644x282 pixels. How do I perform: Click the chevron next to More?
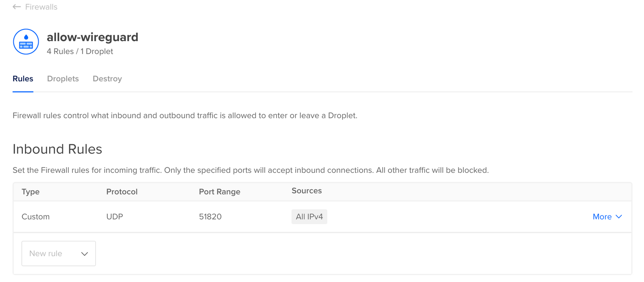tap(619, 217)
